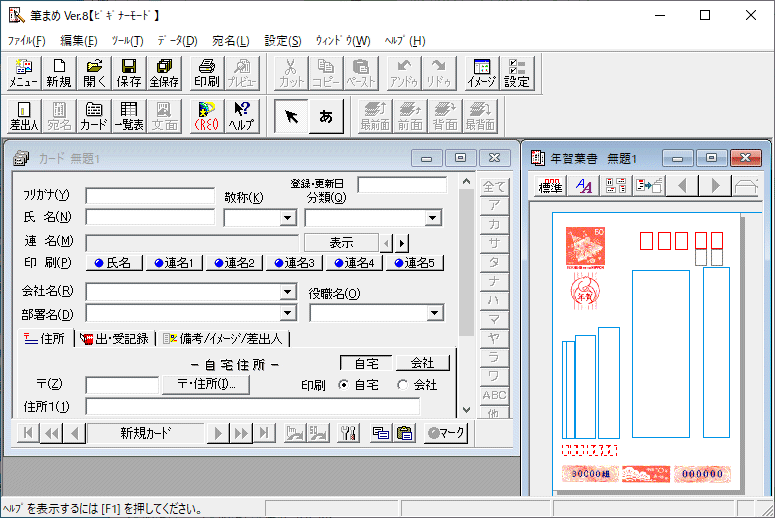The width and height of the screenshot is (775, 518).
Task: Click the メニュー toolbar icon
Action: (x=23, y=73)
